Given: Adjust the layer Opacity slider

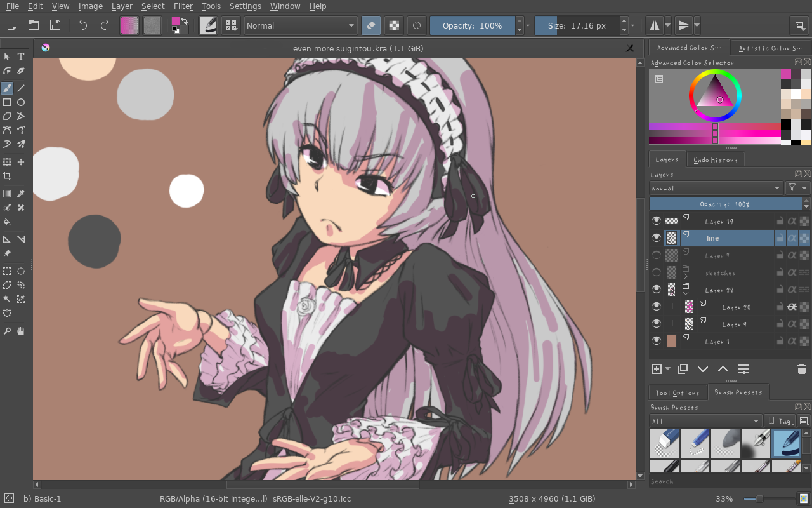Looking at the screenshot, I should coord(725,204).
